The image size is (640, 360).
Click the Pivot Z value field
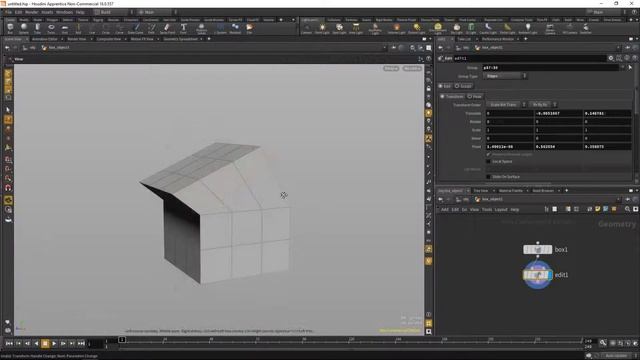[607, 147]
